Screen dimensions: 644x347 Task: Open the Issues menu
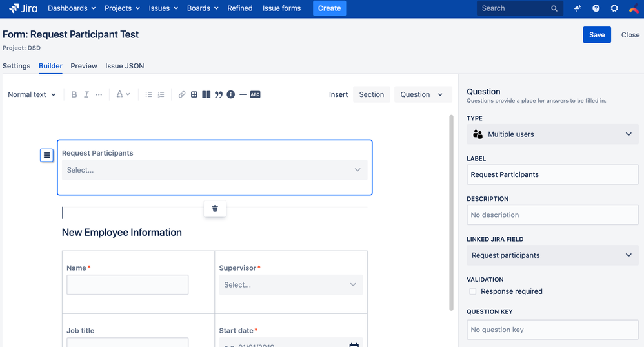(x=163, y=8)
